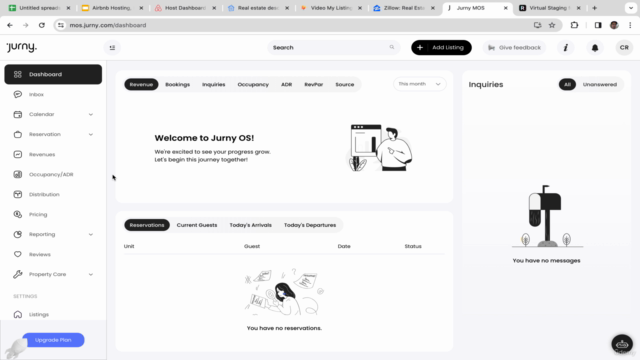The height and width of the screenshot is (360, 640).
Task: Collapse the sidebar menu icon
Action: (112, 48)
